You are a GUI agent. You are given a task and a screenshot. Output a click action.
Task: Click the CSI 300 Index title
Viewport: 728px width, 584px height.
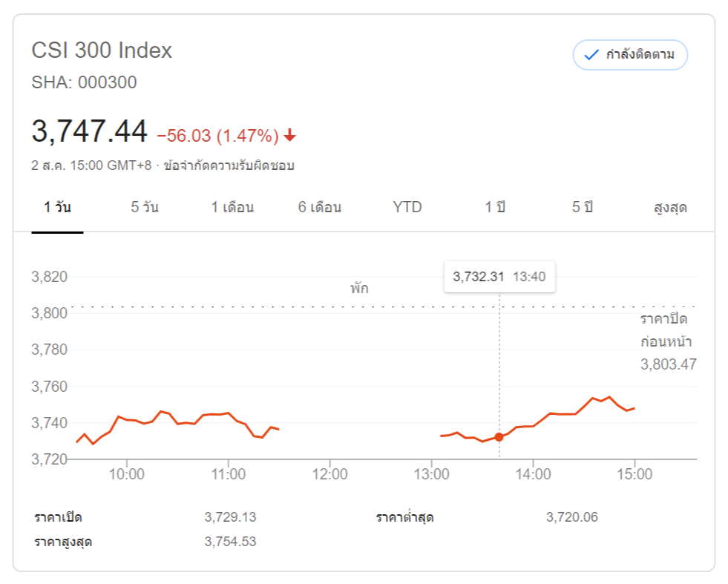(102, 50)
